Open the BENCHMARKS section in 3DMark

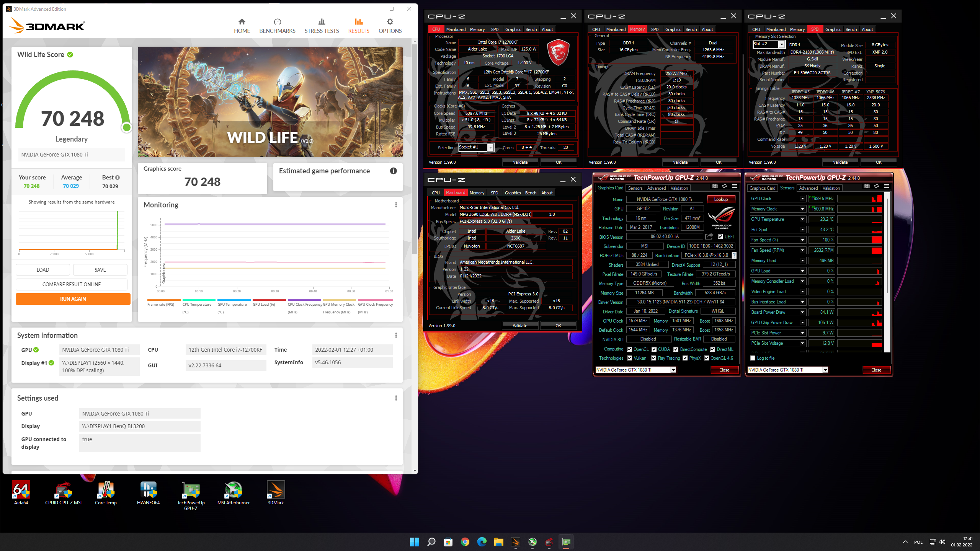point(277,26)
